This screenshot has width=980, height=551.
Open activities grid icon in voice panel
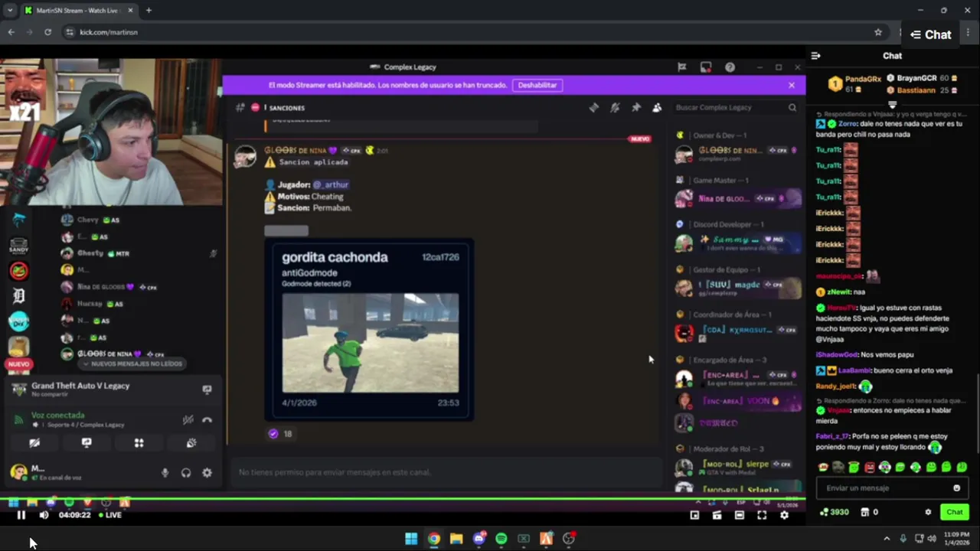click(139, 443)
